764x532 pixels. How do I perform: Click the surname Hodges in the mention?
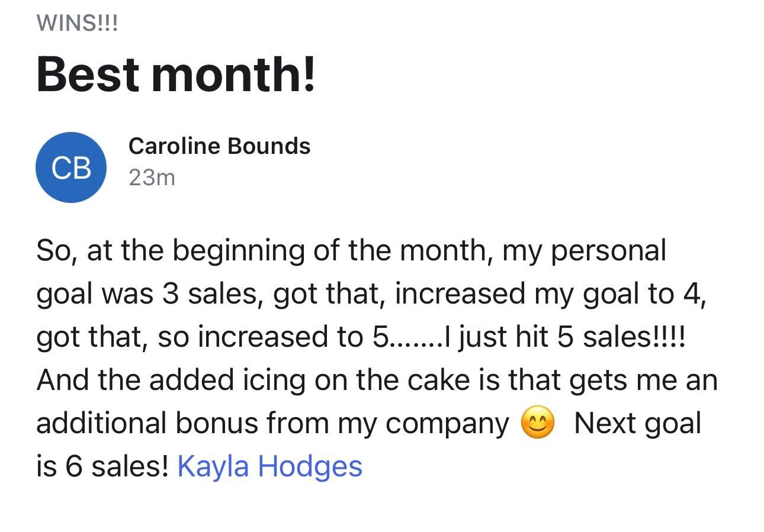coord(310,467)
